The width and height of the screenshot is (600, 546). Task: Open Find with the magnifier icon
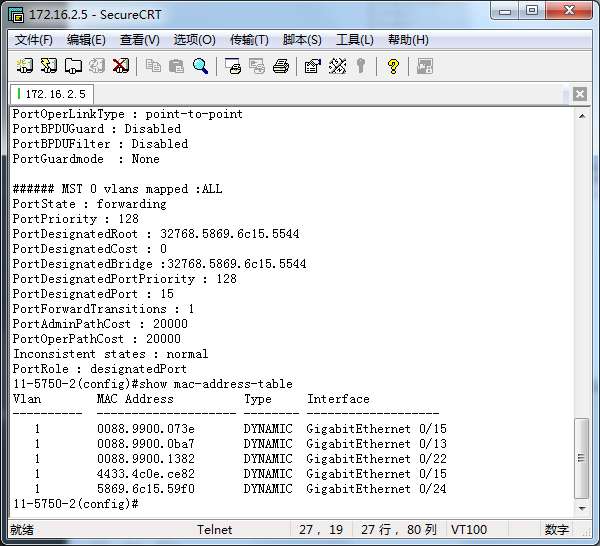[x=200, y=66]
